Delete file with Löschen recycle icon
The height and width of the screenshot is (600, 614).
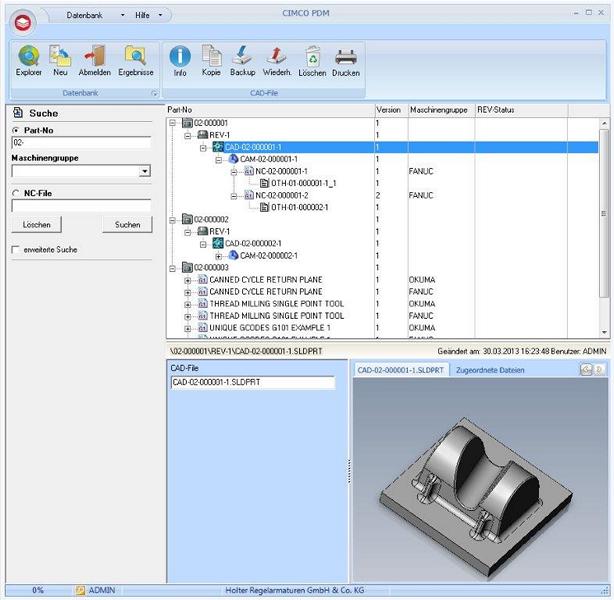point(312,60)
